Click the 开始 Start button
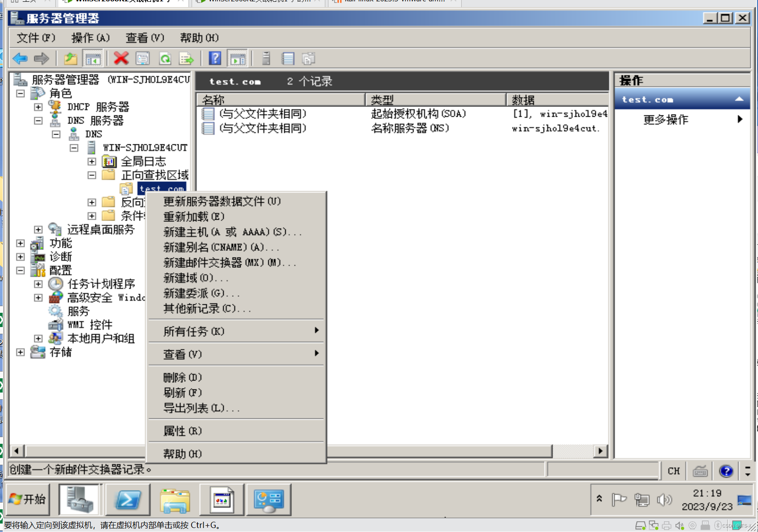Screen dimensions: 758x532 (27, 499)
